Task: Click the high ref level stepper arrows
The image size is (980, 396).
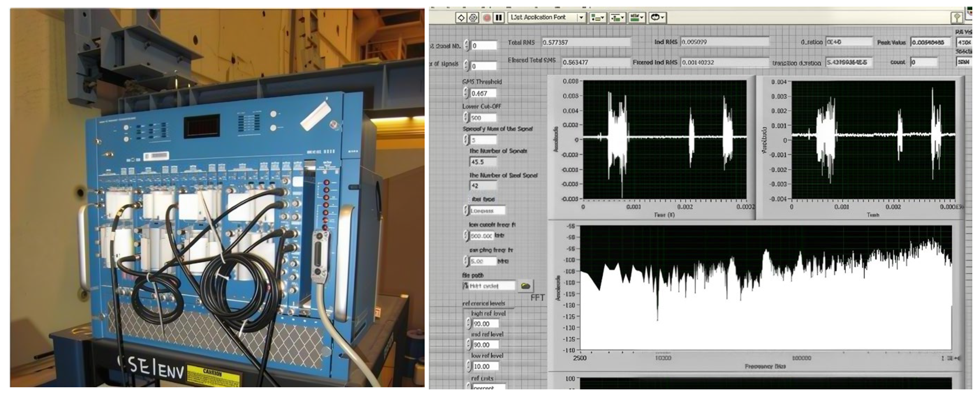Action: tap(469, 324)
